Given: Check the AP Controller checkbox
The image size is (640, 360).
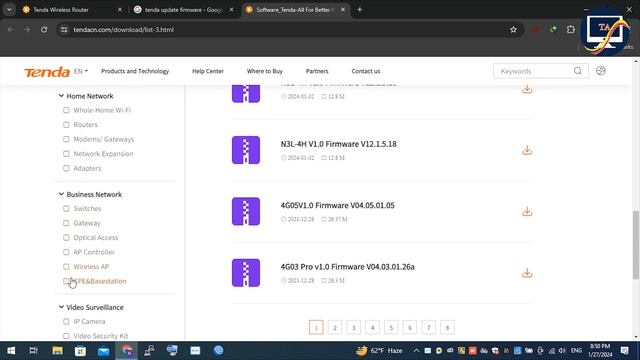Looking at the screenshot, I should [66, 252].
